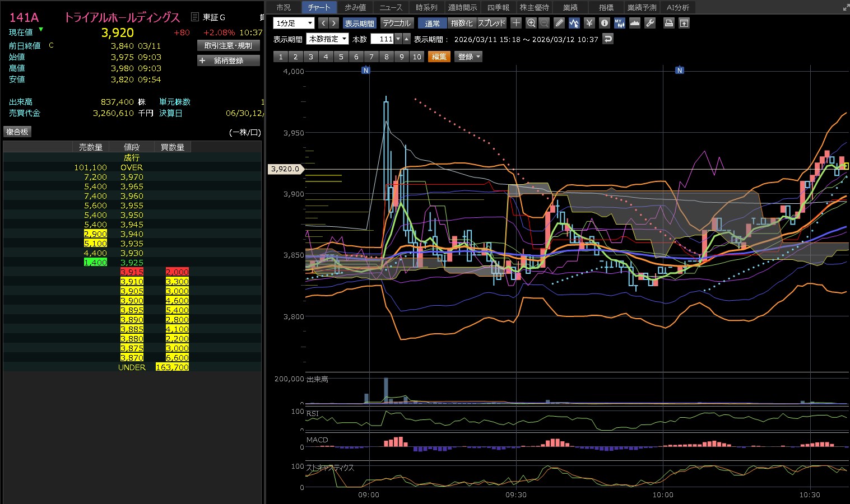Open the wrench chart settings icon
Viewport: 850px width, 504px height.
(x=650, y=23)
